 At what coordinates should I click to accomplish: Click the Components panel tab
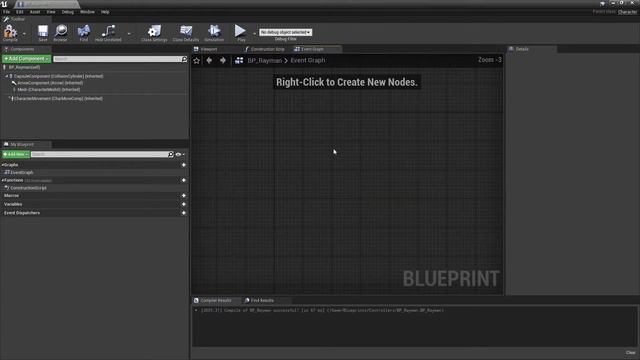[22, 49]
